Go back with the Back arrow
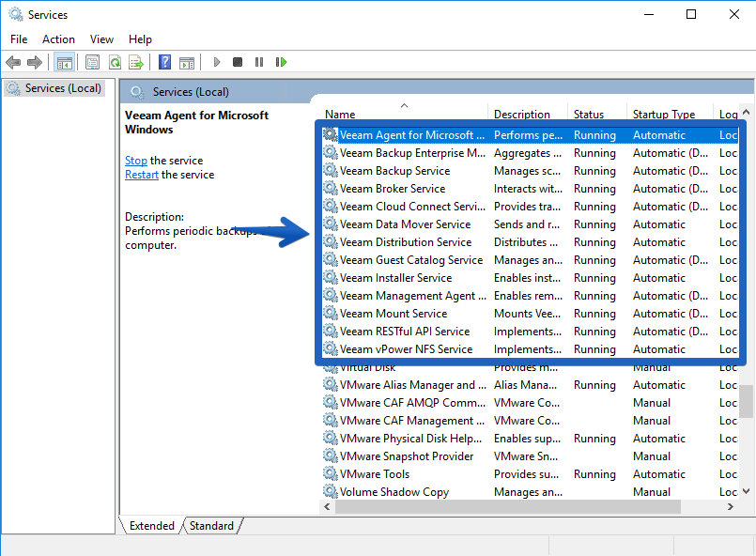The height and width of the screenshot is (556, 756). (x=13, y=62)
